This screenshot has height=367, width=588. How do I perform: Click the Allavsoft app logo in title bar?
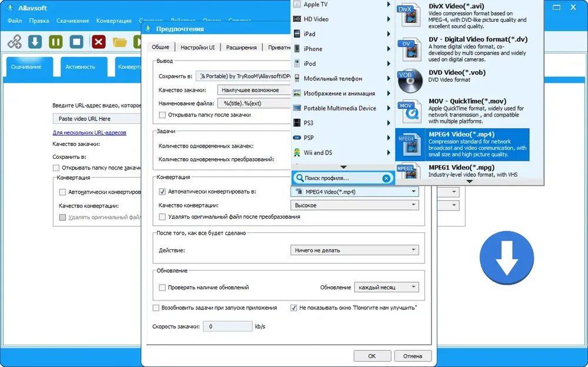tap(10, 8)
